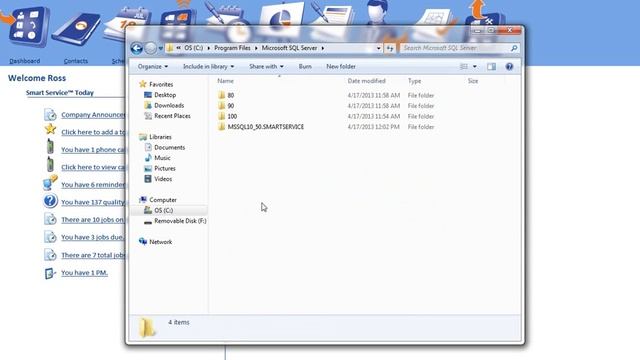The width and height of the screenshot is (640, 360).
Task: Select the MSSQL10_50.SMARTSERVICE folder
Action: [x=265, y=127]
